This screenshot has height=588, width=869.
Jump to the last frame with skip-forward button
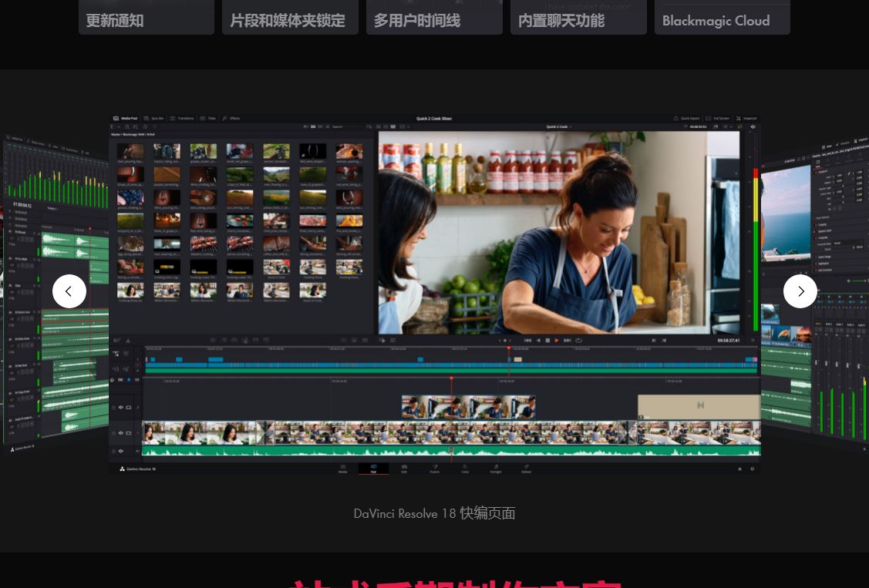(x=568, y=341)
